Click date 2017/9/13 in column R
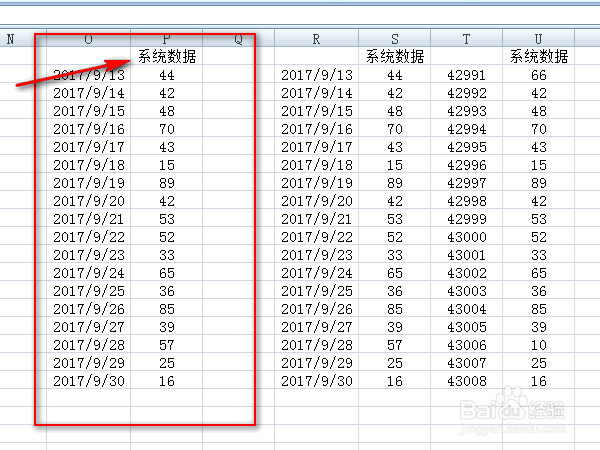 point(317,75)
